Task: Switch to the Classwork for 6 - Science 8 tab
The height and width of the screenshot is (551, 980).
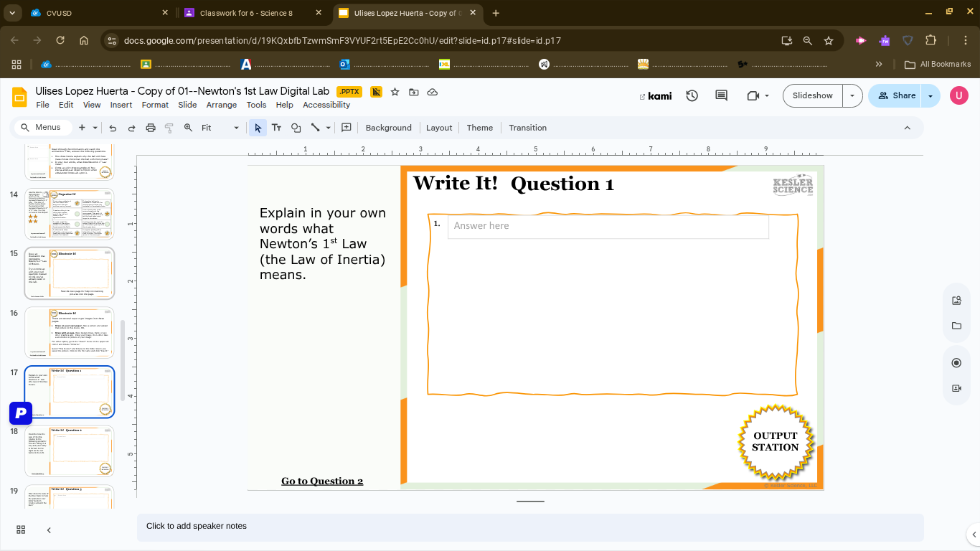Action: click(248, 12)
